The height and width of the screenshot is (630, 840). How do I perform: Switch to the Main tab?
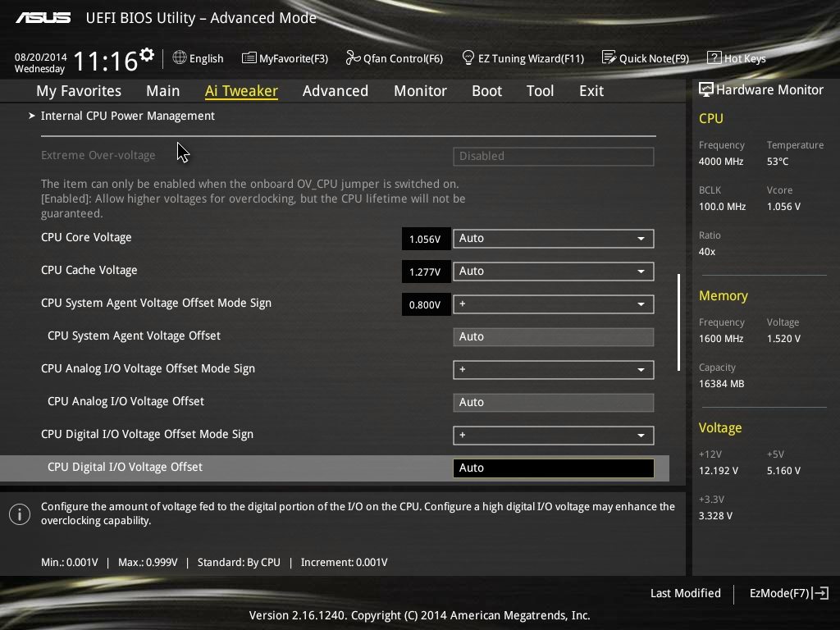pos(163,90)
